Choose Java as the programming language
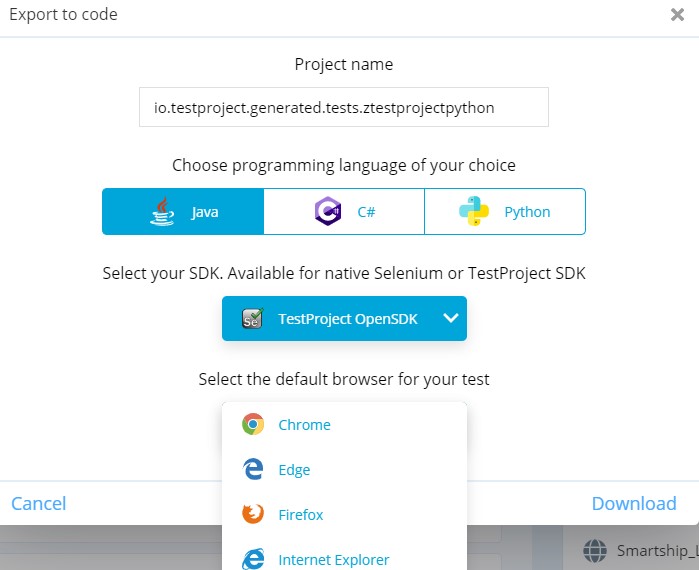The width and height of the screenshot is (699, 570). [183, 211]
